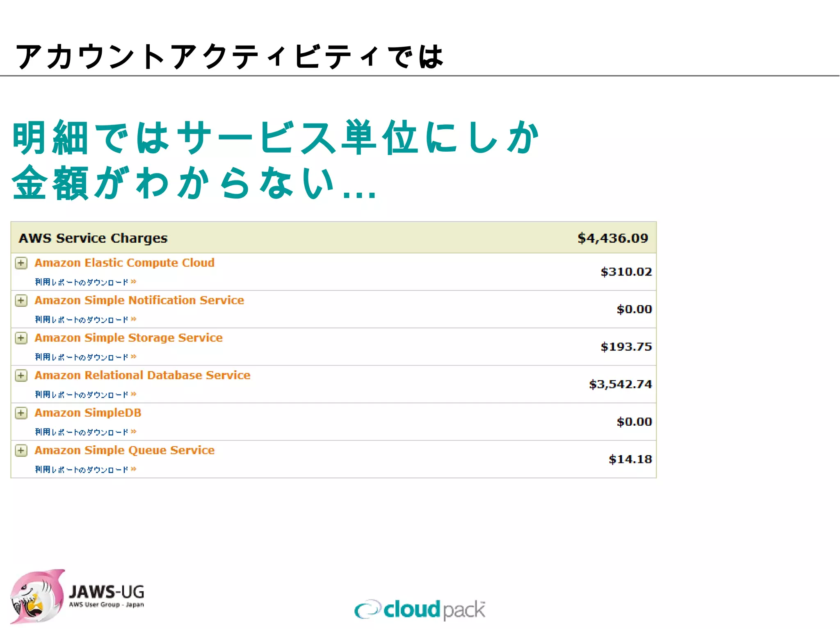The width and height of the screenshot is (840, 629).
Task: Open Amazon Simple Notification Service link
Action: click(x=139, y=300)
